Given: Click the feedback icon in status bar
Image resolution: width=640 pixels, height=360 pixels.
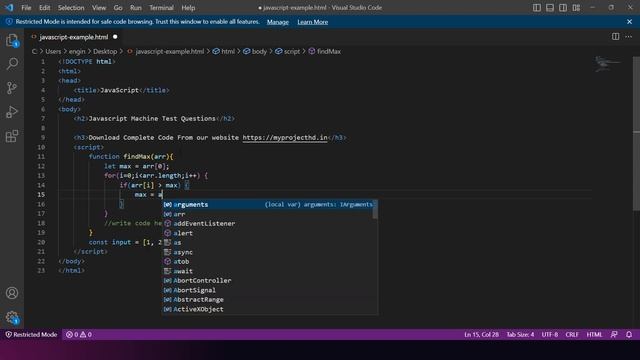Looking at the screenshot, I should click(x=614, y=335).
